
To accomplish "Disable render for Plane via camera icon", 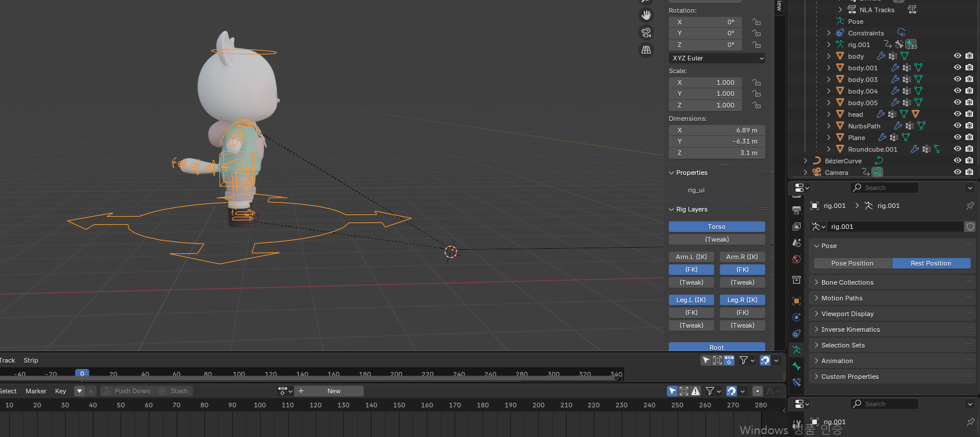I will (969, 137).
